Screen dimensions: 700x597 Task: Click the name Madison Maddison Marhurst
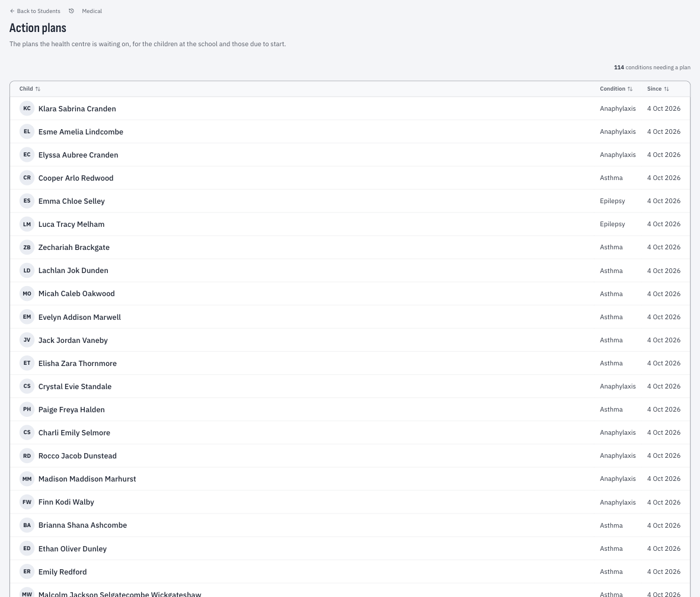[x=87, y=479]
